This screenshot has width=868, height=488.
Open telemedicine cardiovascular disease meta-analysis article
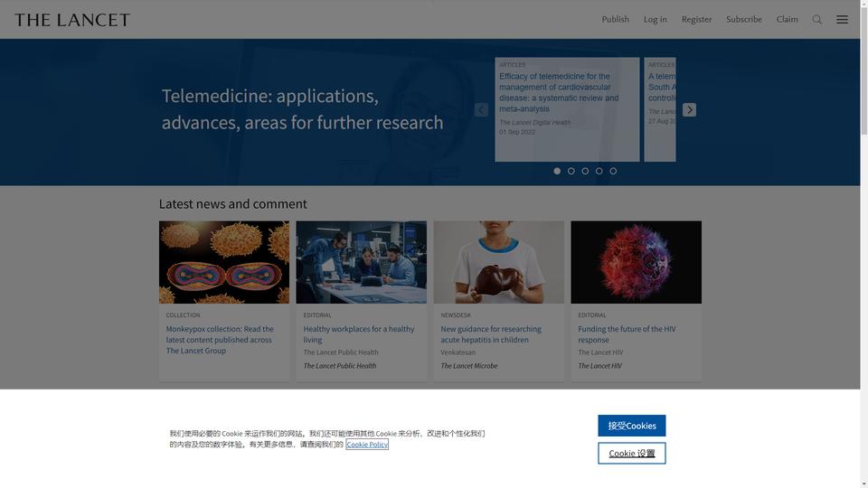click(559, 92)
